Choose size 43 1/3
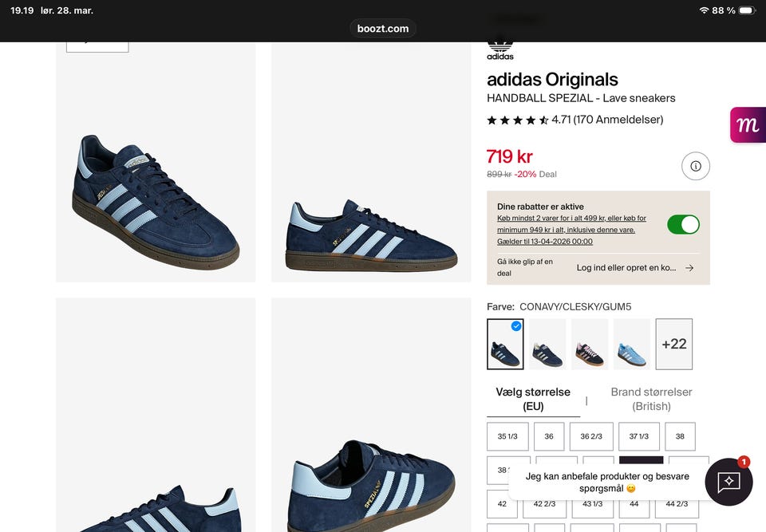The height and width of the screenshot is (532, 766). [591, 504]
